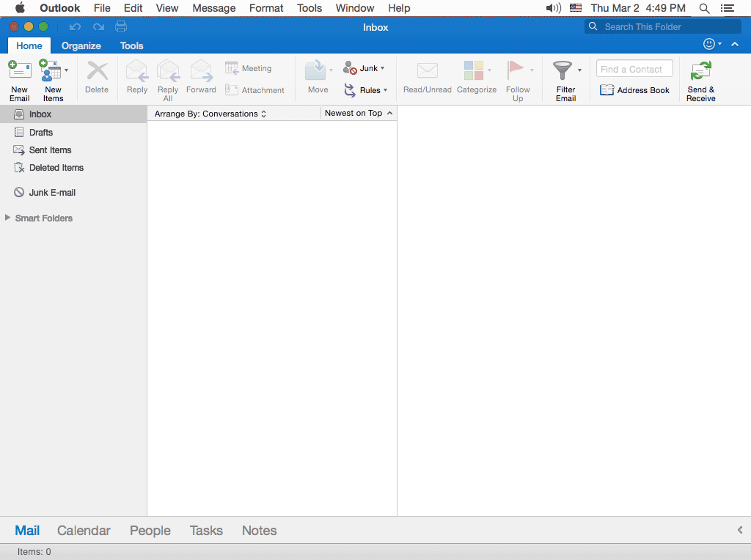Click the Find a Contact field

[x=634, y=69]
